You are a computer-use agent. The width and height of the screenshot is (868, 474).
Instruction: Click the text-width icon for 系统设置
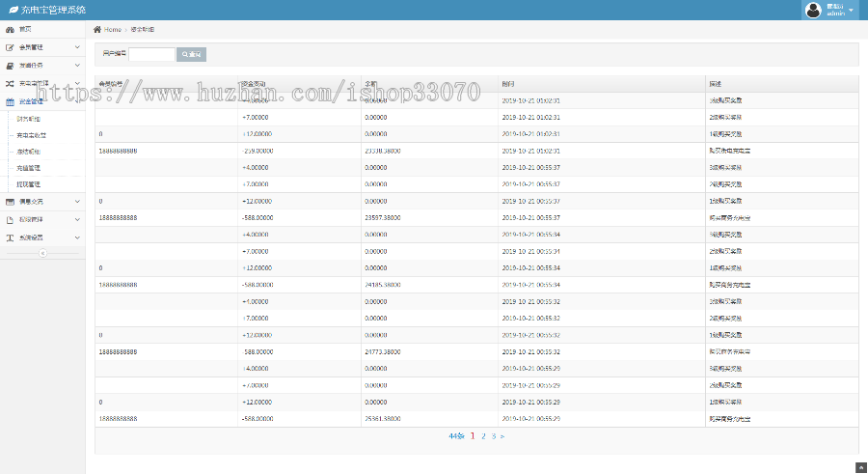coord(10,237)
